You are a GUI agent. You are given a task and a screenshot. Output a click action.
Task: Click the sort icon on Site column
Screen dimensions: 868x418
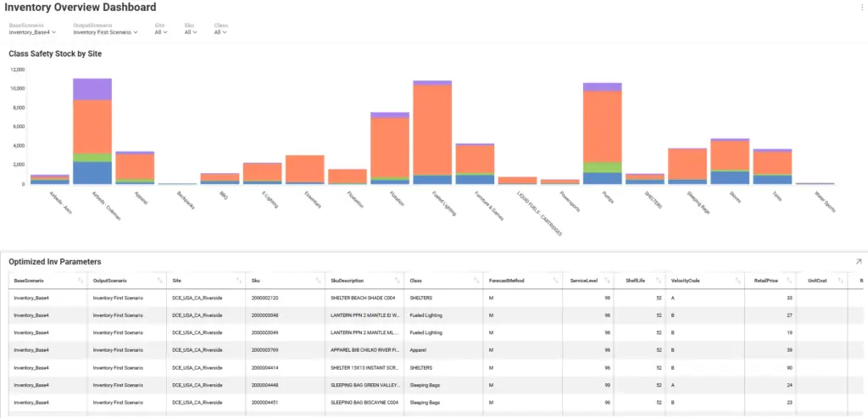point(239,281)
